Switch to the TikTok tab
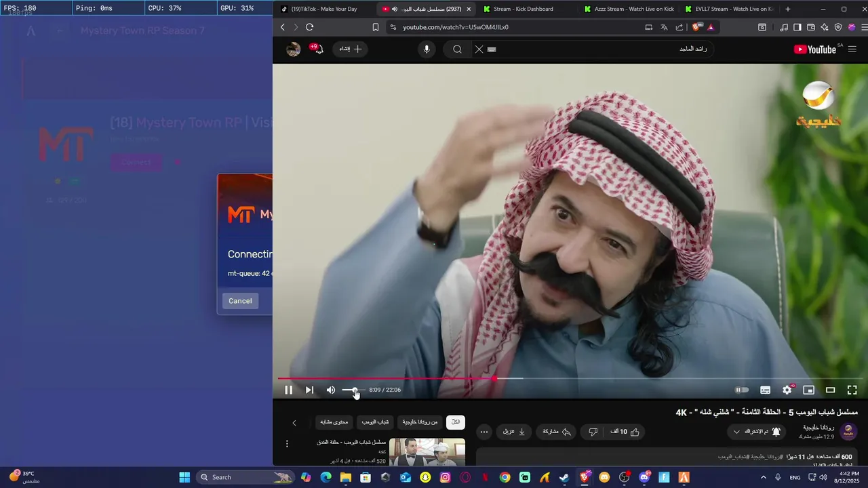This screenshot has height=488, width=868. point(324,9)
